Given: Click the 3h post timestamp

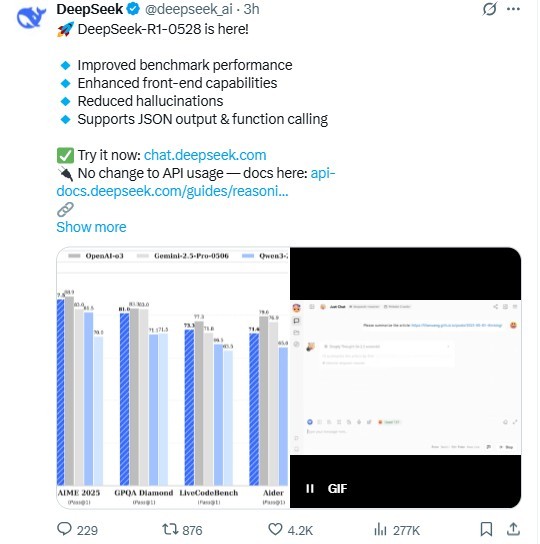Looking at the screenshot, I should (x=251, y=9).
